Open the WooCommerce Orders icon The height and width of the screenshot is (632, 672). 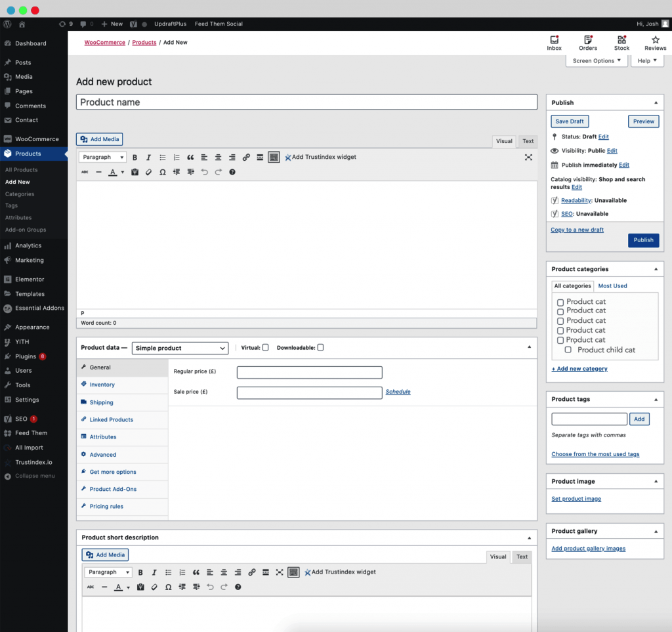click(587, 43)
